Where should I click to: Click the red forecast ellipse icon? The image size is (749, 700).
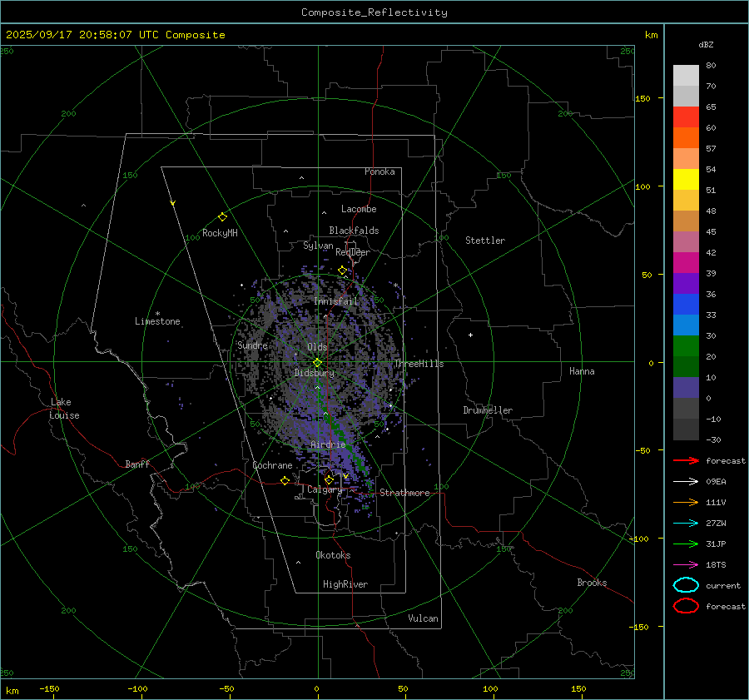pos(686,606)
